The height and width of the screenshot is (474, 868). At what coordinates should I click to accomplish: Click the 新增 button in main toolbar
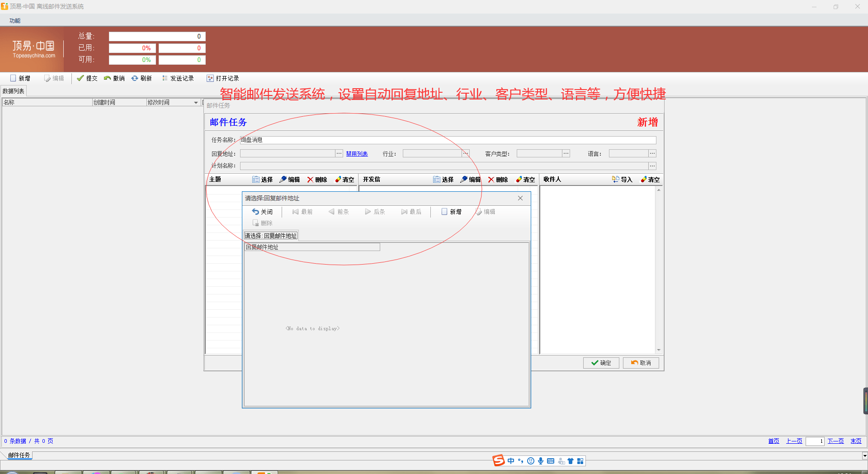[20, 78]
